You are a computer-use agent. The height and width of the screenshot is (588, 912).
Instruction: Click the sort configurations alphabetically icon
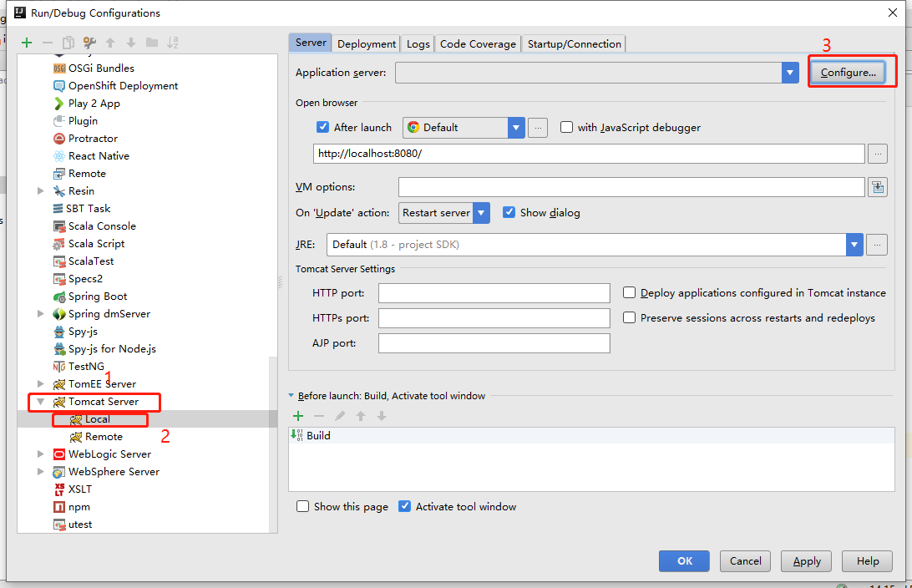coord(173,43)
